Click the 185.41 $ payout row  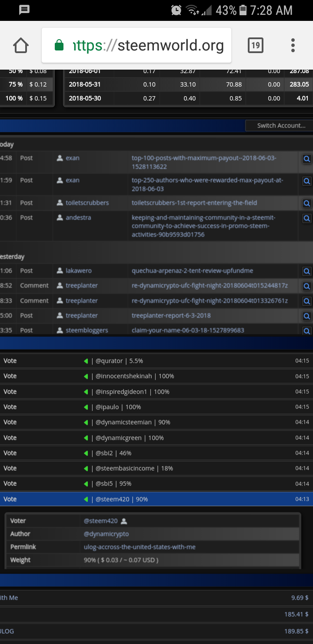point(156,614)
